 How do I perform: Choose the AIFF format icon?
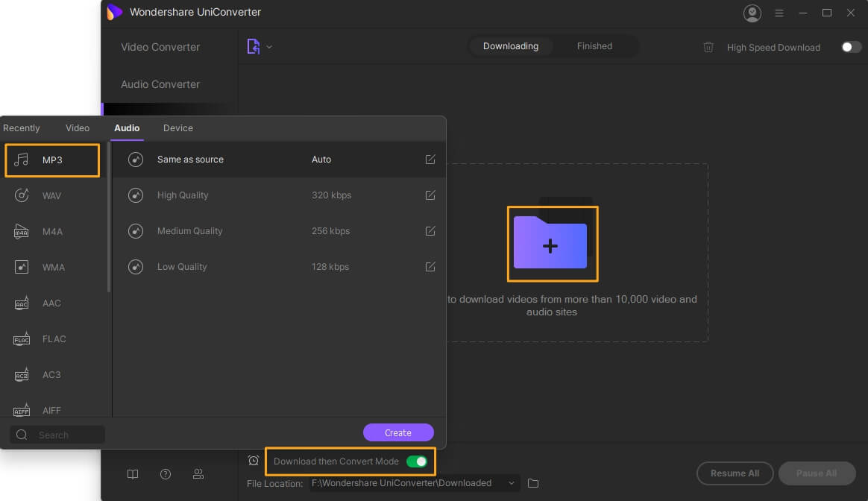21,410
